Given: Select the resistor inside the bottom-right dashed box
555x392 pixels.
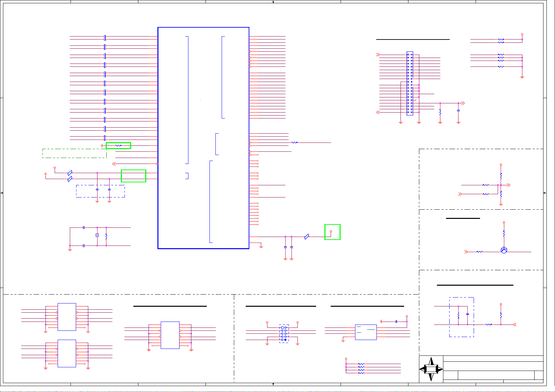Looking at the screenshot, I should pyautogui.click(x=458, y=316).
